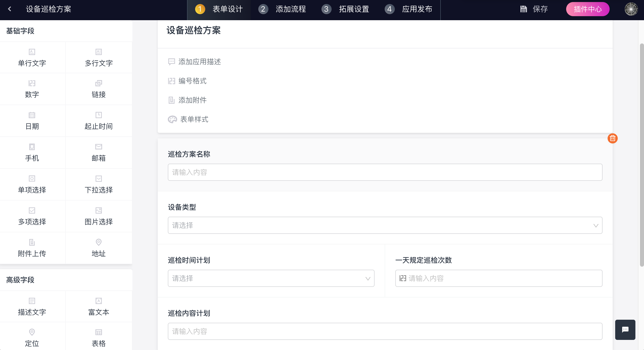Viewport: 644px width, 350px height.
Task: Add a 表格 table field
Action: tap(99, 337)
